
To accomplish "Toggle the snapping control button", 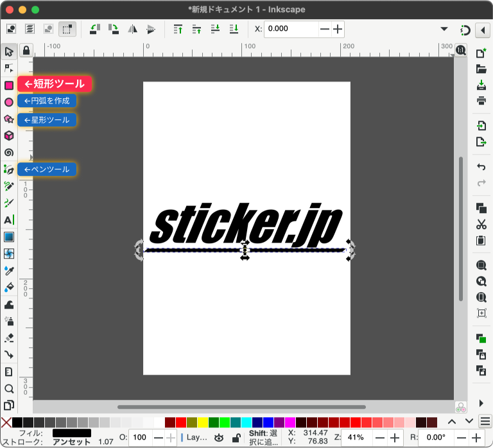I will (x=465, y=30).
